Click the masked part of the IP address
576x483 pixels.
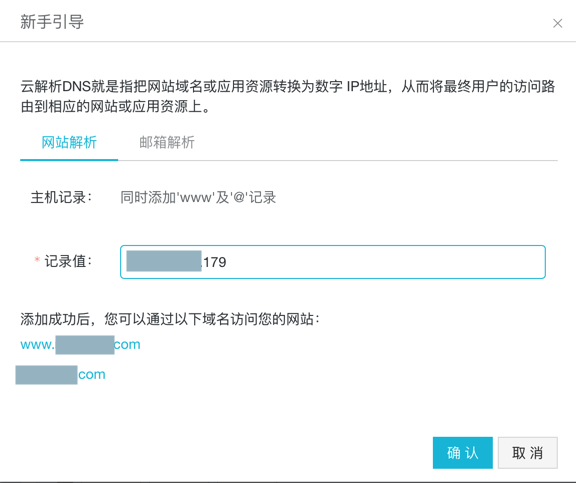click(x=164, y=261)
